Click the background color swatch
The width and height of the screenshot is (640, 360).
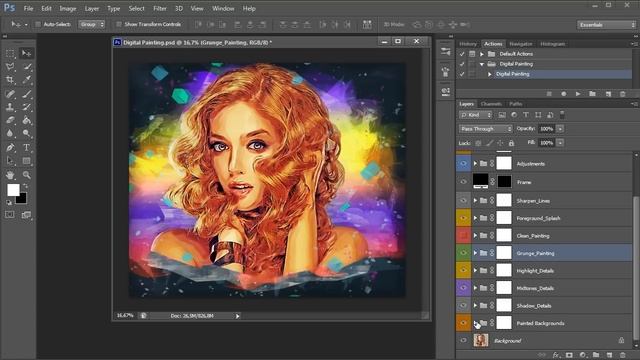pyautogui.click(x=22, y=200)
